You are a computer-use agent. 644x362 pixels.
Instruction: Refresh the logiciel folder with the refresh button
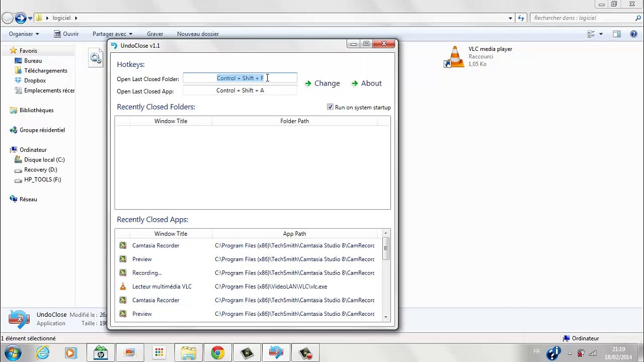[521, 18]
